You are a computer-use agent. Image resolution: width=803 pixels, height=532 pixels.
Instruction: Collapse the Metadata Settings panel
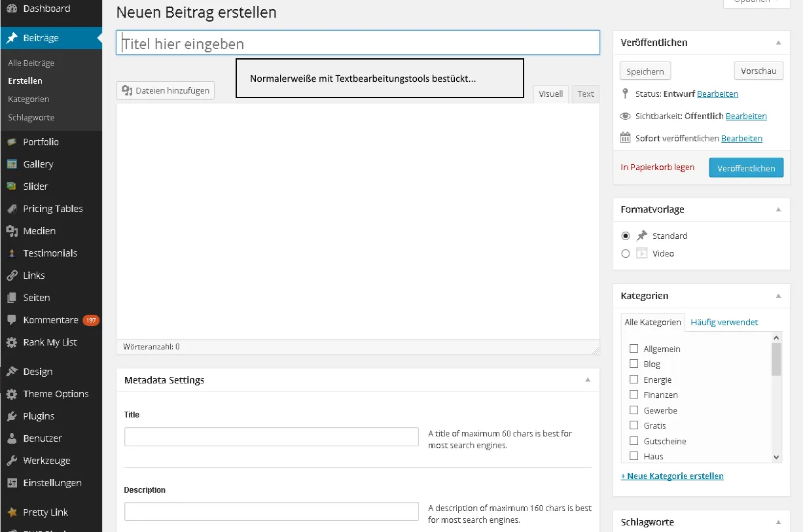[x=588, y=380]
